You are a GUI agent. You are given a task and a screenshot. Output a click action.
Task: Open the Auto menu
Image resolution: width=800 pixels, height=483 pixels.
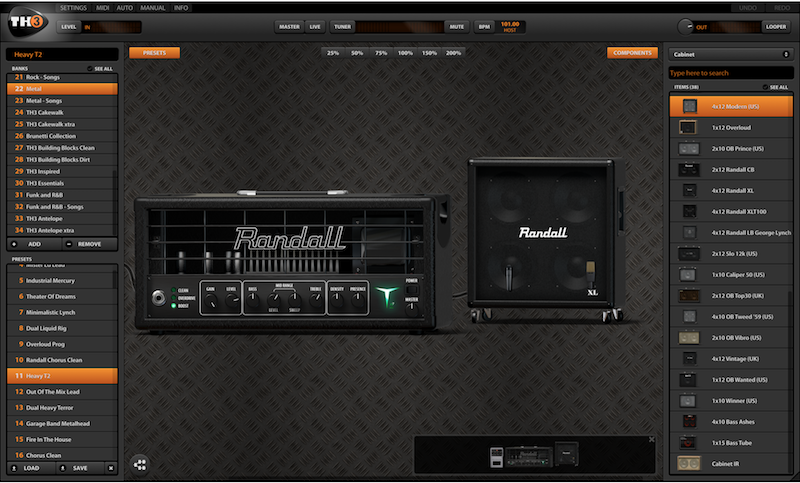coord(124,8)
